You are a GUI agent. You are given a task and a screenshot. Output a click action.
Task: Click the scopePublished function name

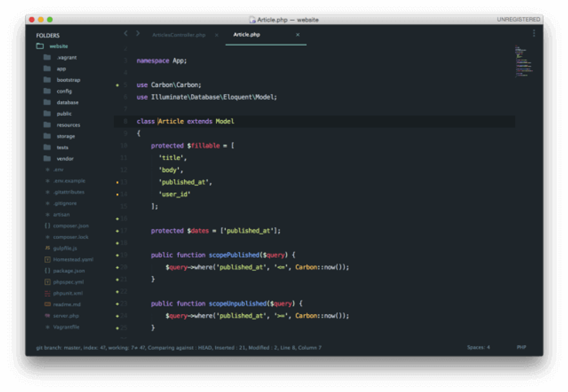pyautogui.click(x=234, y=255)
